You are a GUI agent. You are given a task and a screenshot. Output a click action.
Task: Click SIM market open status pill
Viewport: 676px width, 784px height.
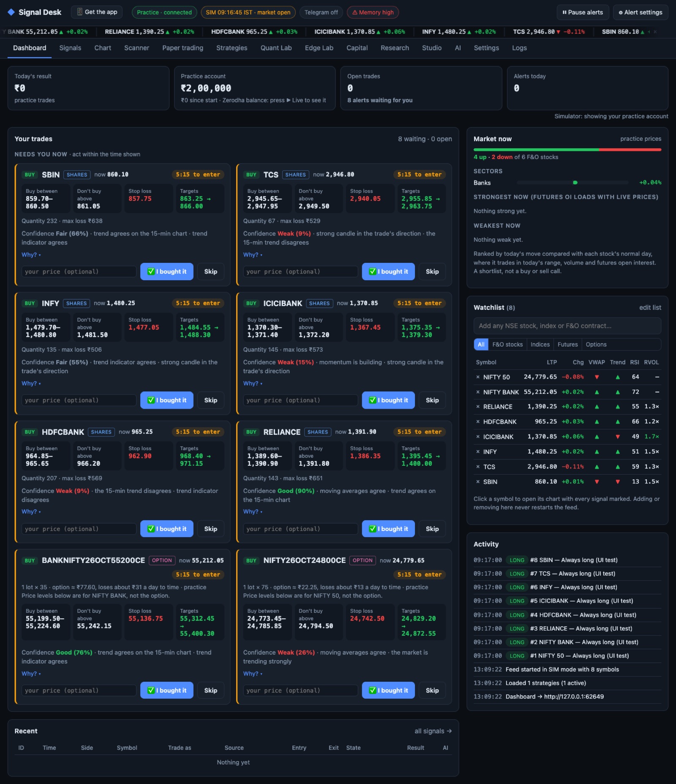coord(248,12)
